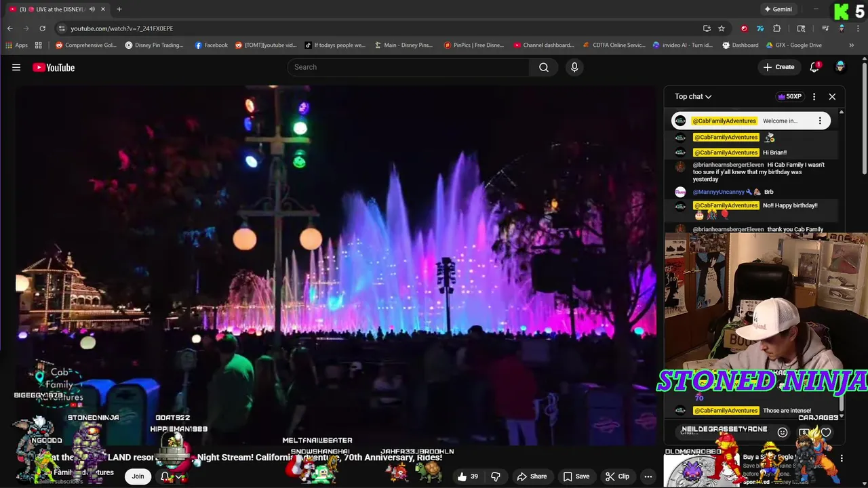Open Chrome media controls icon
Viewport: 868px width, 488px height.
825,28
